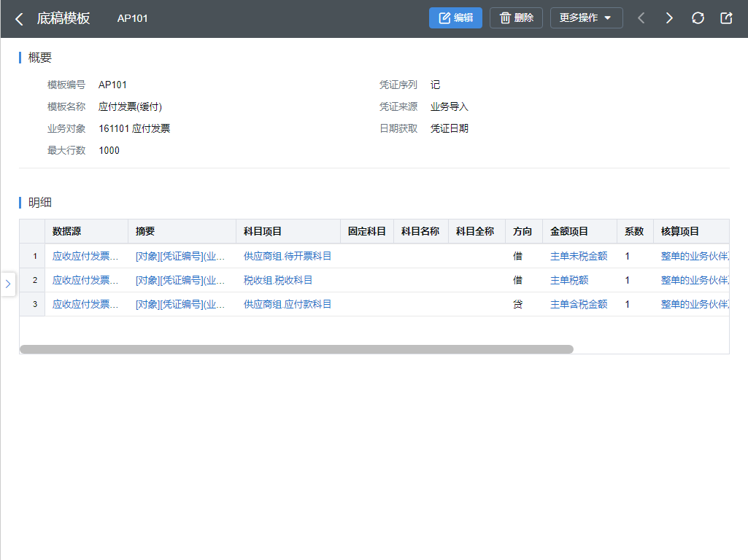The image size is (748, 560).
Task: Open row 2 整单的业务伙伴 link
Action: click(x=695, y=280)
